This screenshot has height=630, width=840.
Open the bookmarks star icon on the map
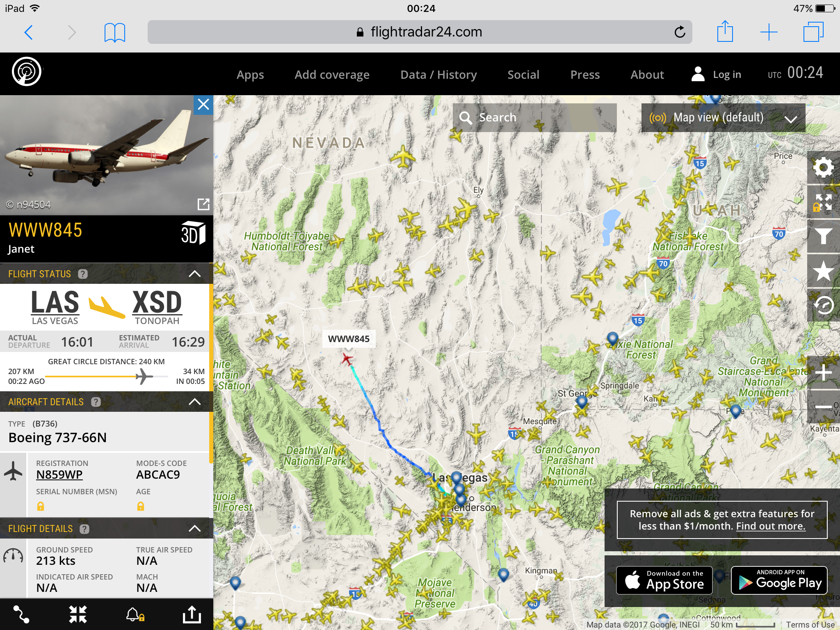pyautogui.click(x=823, y=271)
